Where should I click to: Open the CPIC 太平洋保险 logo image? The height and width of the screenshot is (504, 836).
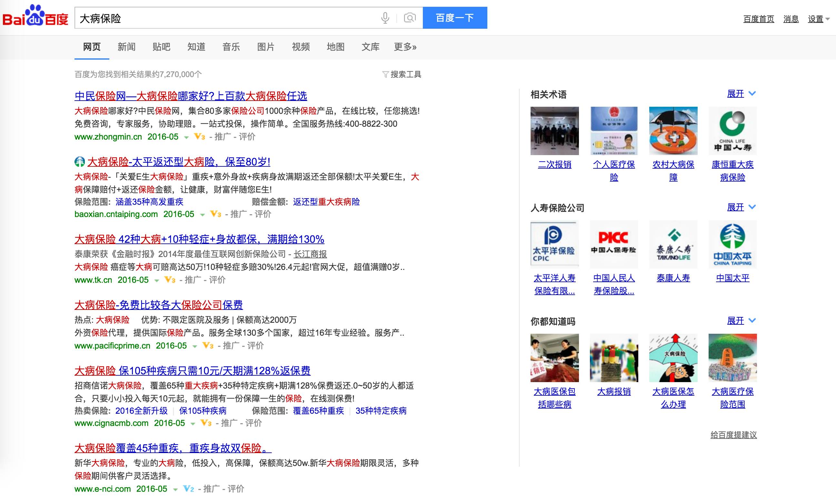click(555, 244)
